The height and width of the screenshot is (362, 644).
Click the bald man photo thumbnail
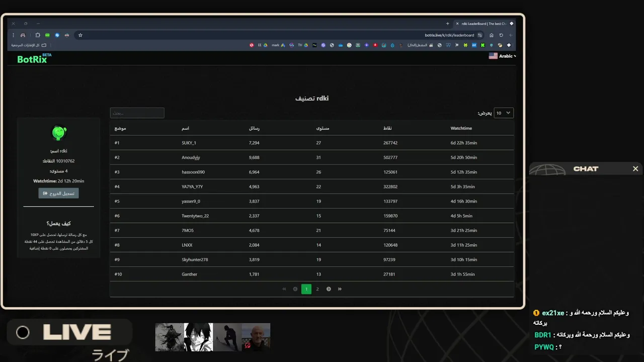(x=256, y=337)
